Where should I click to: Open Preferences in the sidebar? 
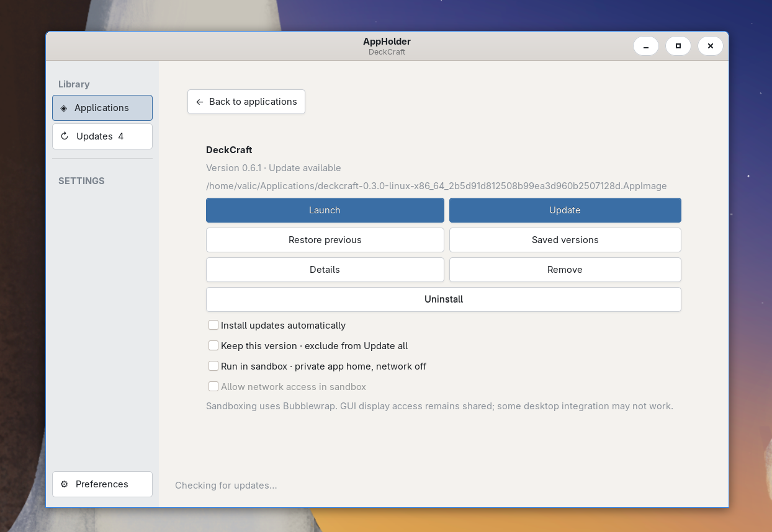102,484
